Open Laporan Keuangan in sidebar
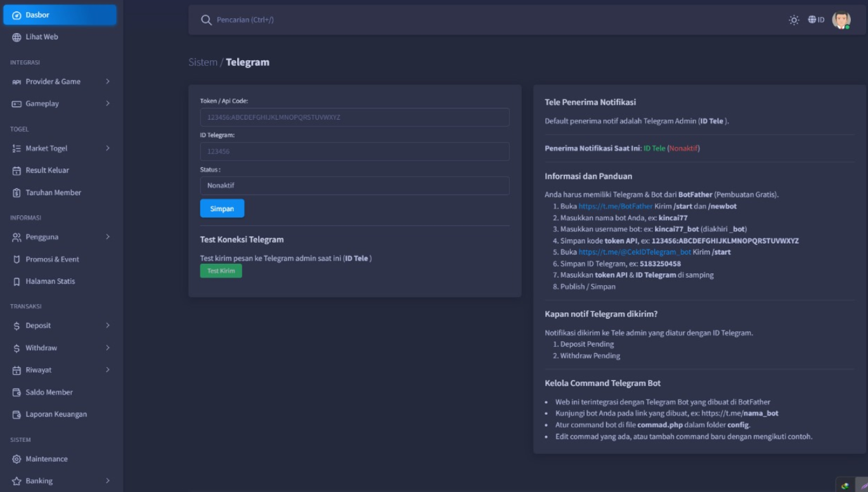 [x=56, y=415]
